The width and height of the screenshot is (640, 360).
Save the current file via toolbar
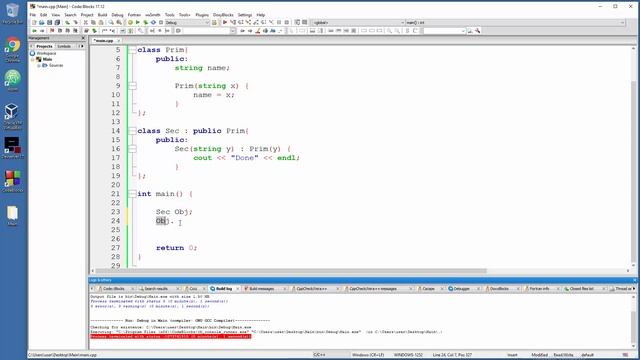[x=49, y=22]
